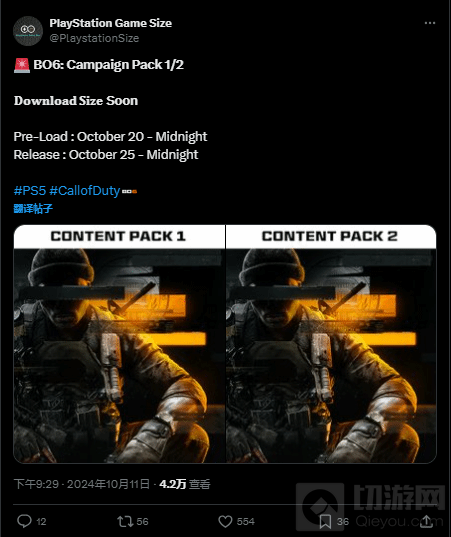Click the 56 reposts count

142,522
